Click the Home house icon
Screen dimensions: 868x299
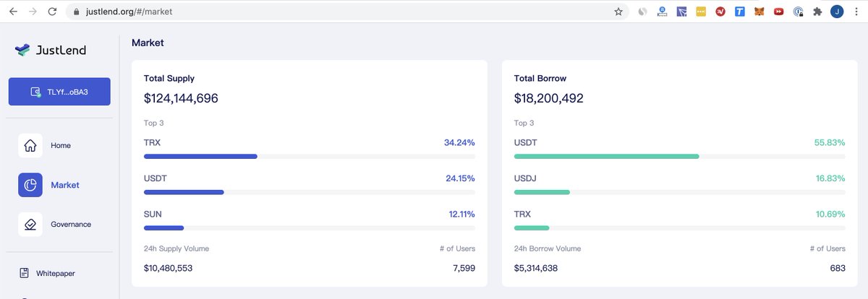30,146
